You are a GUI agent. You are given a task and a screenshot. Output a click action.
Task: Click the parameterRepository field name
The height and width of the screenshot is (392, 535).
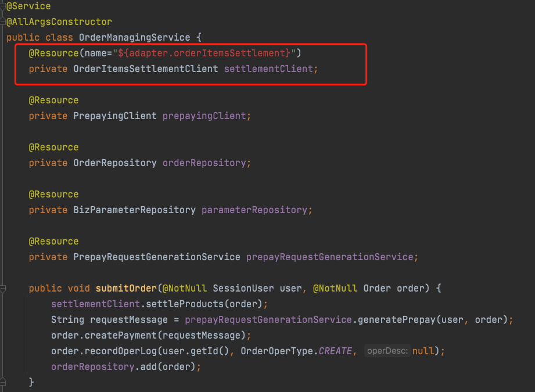coord(254,210)
